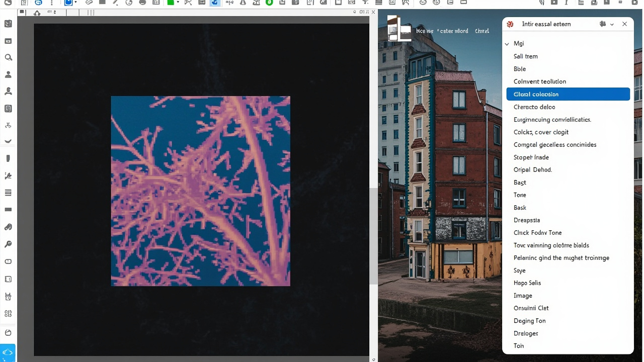Collapse the Mgi tree group
This screenshot has width=644, height=362.
tap(507, 44)
